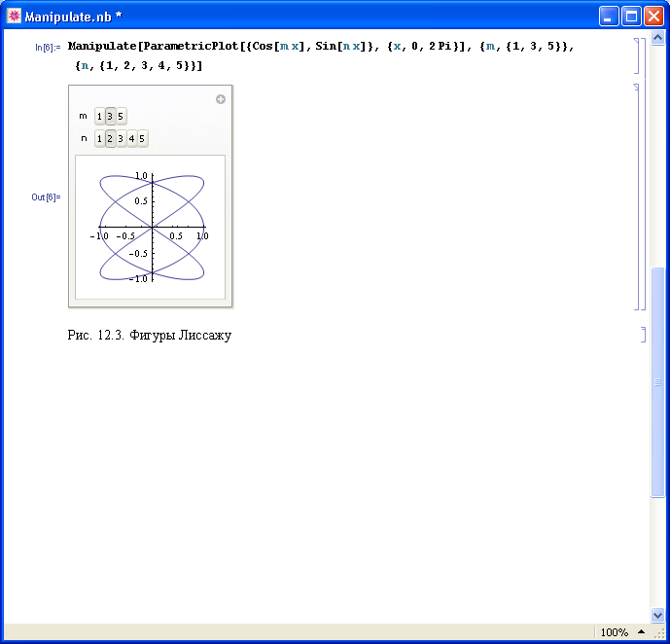The width and height of the screenshot is (670, 644).
Task: Click the caption text Рис. 12.3. Фигуры Лиссажу
Action: pos(150,335)
